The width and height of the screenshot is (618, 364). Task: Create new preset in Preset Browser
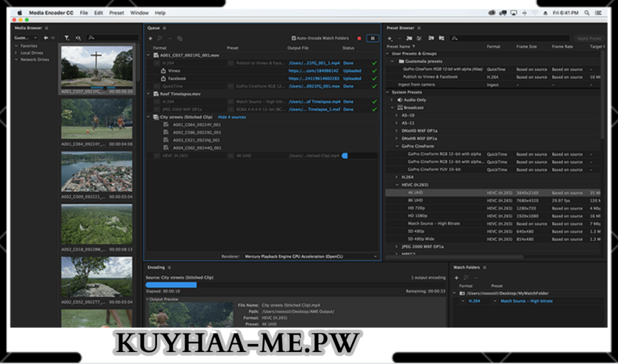390,38
